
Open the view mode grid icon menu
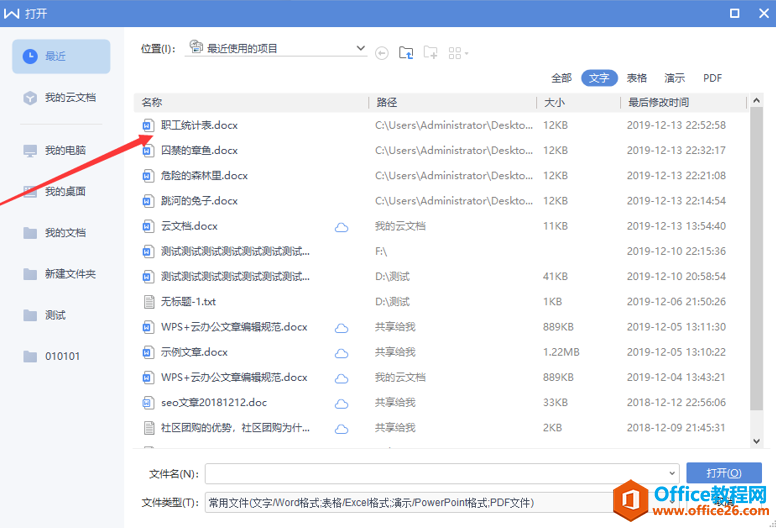click(458, 53)
